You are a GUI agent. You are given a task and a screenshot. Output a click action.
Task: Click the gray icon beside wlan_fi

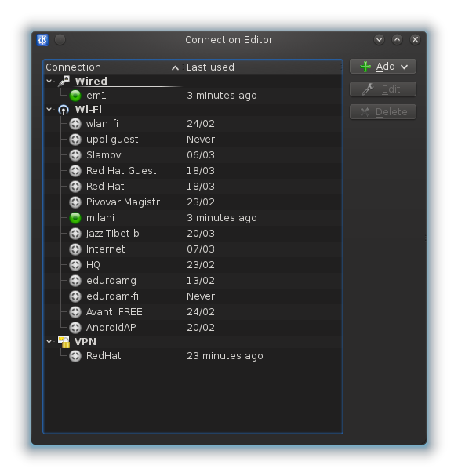click(75, 124)
